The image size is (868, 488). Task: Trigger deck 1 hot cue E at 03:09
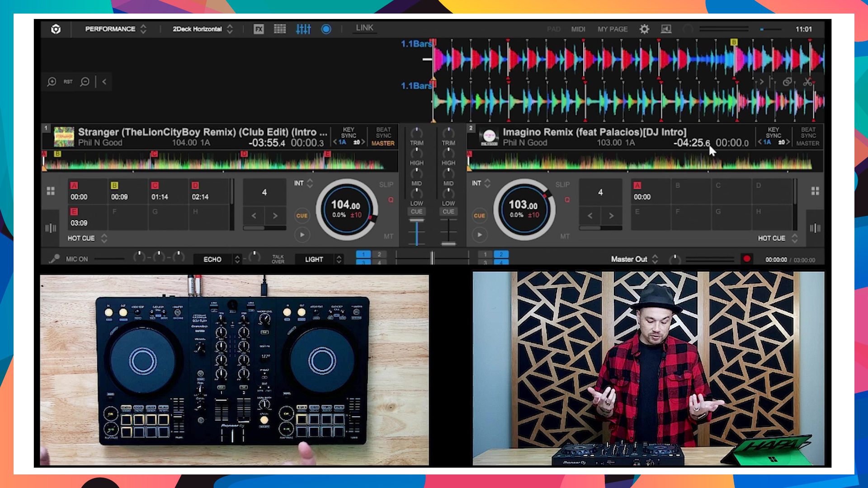coord(87,218)
